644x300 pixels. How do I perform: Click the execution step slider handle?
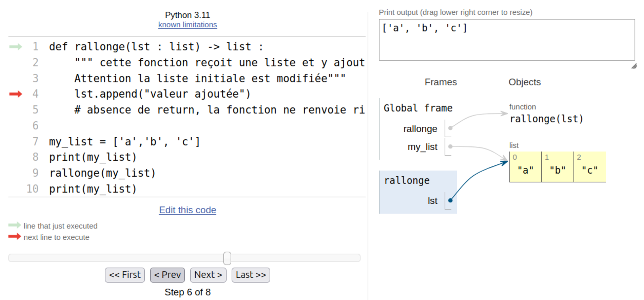[x=227, y=258]
